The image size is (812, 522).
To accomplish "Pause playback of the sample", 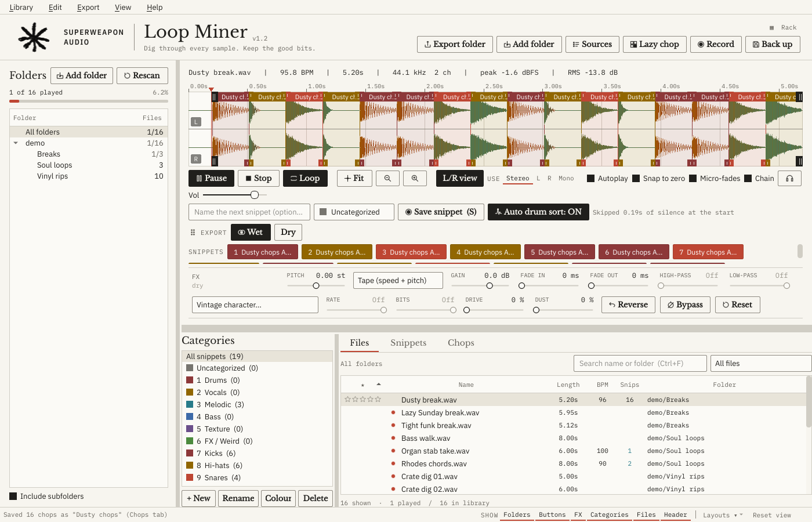I will tap(211, 179).
